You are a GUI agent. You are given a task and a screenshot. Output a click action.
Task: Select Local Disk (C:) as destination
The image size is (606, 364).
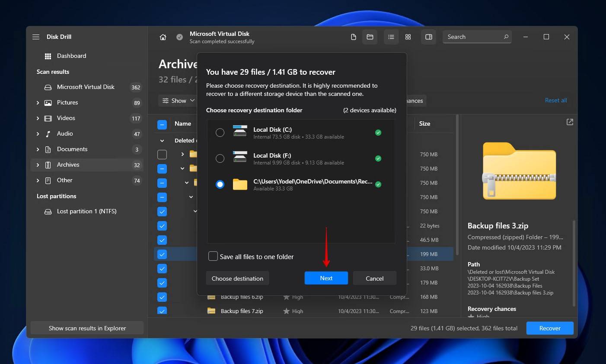tap(220, 133)
